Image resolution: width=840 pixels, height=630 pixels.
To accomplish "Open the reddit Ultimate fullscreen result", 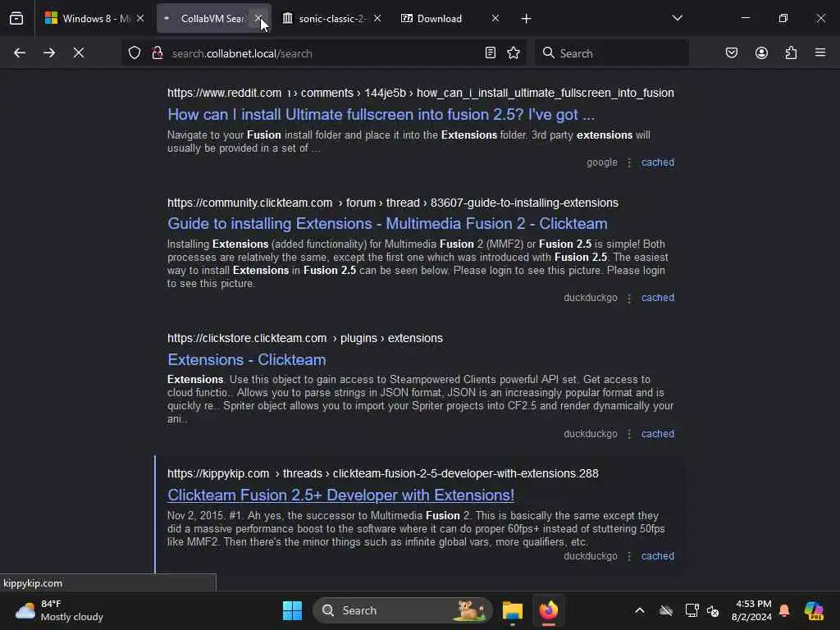I will (381, 115).
